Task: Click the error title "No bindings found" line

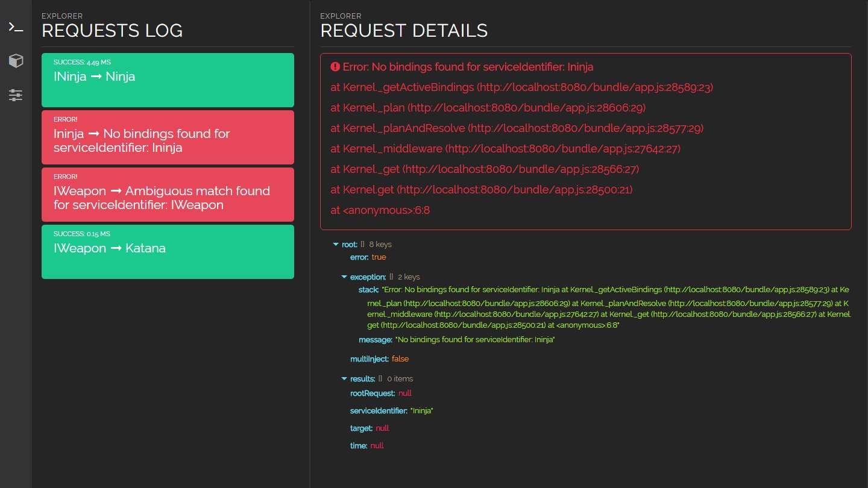Action: click(468, 67)
